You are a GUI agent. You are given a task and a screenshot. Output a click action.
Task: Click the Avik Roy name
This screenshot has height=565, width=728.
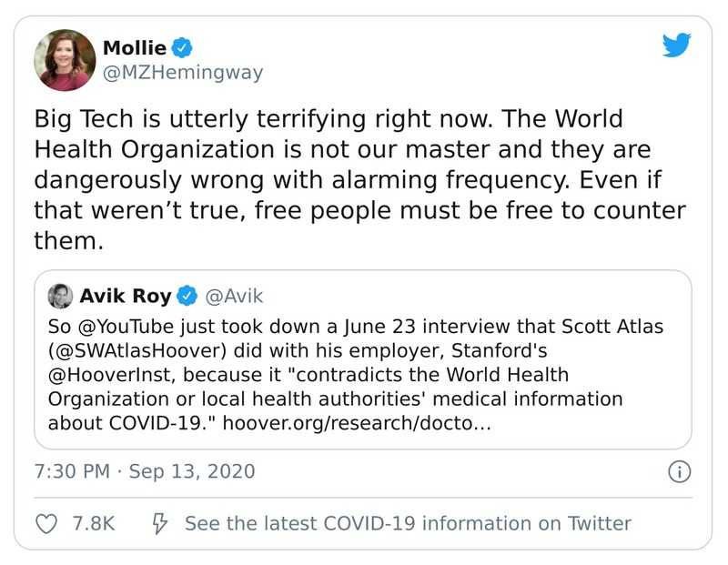(126, 296)
